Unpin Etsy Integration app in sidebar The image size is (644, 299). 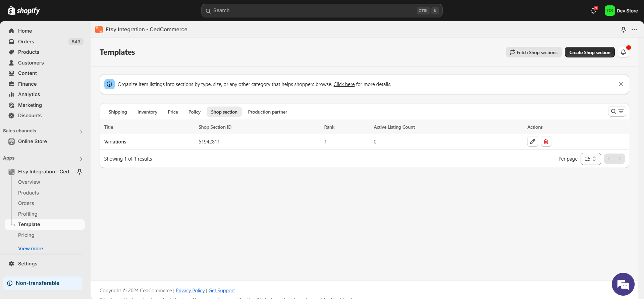click(x=79, y=172)
